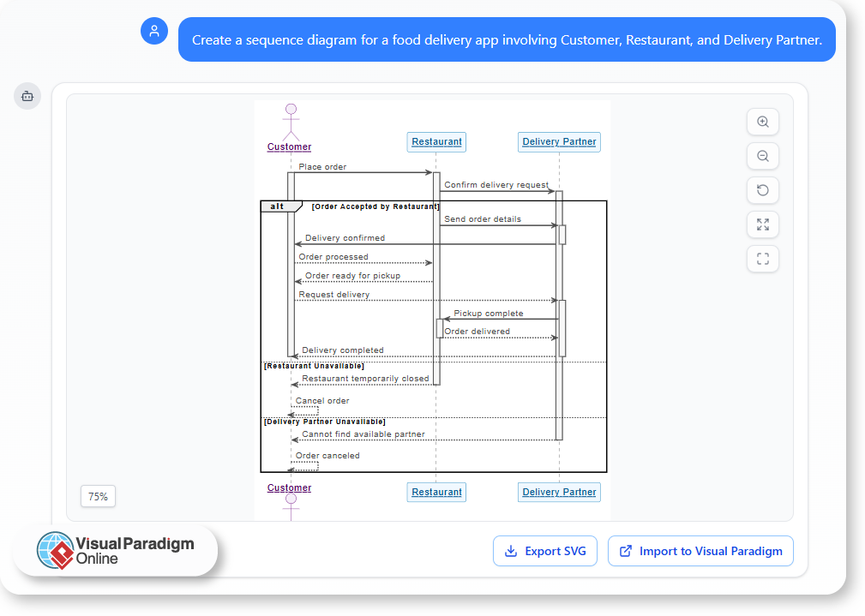
Task: Select the top Customer actor label
Action: click(289, 147)
